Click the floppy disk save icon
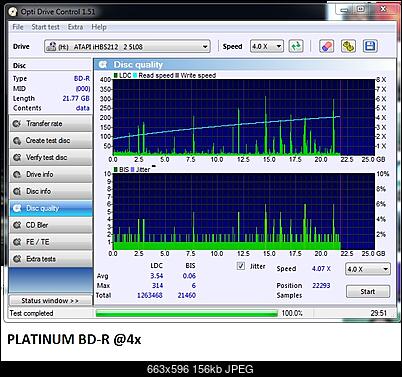This screenshot has height=377, width=402. coord(370,46)
